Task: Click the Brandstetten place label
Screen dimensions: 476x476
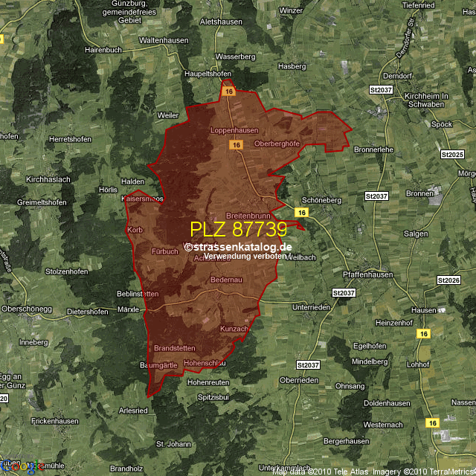Action: [174, 348]
